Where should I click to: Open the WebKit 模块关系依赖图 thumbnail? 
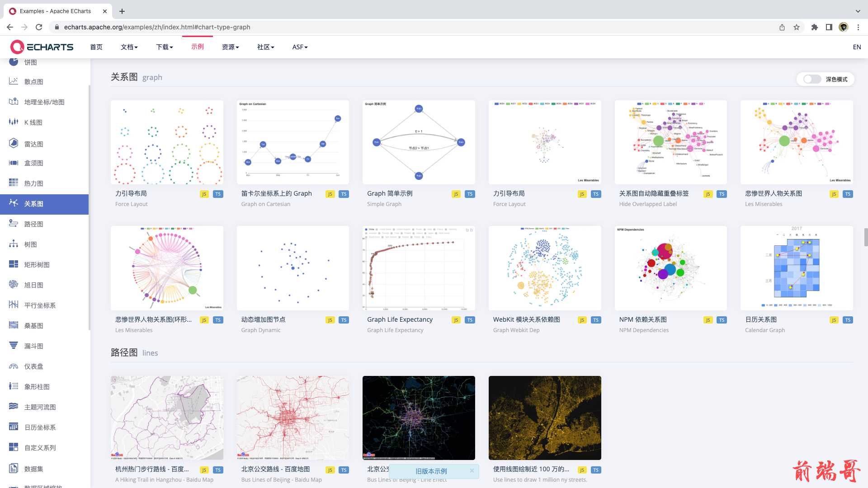point(545,268)
